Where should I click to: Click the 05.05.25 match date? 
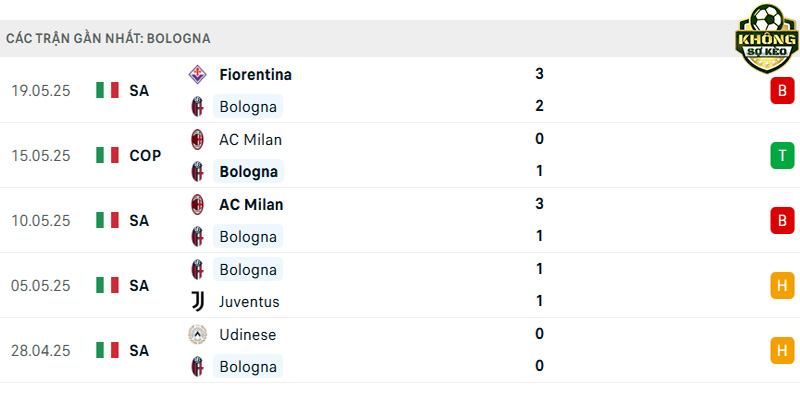pyautogui.click(x=41, y=286)
